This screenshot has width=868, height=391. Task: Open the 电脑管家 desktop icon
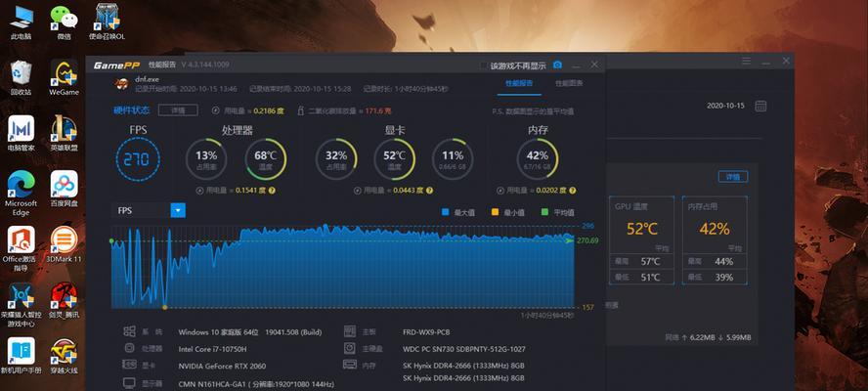pos(22,134)
